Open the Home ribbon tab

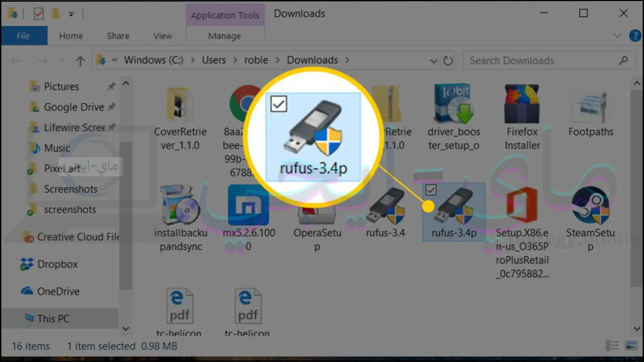coord(71,36)
